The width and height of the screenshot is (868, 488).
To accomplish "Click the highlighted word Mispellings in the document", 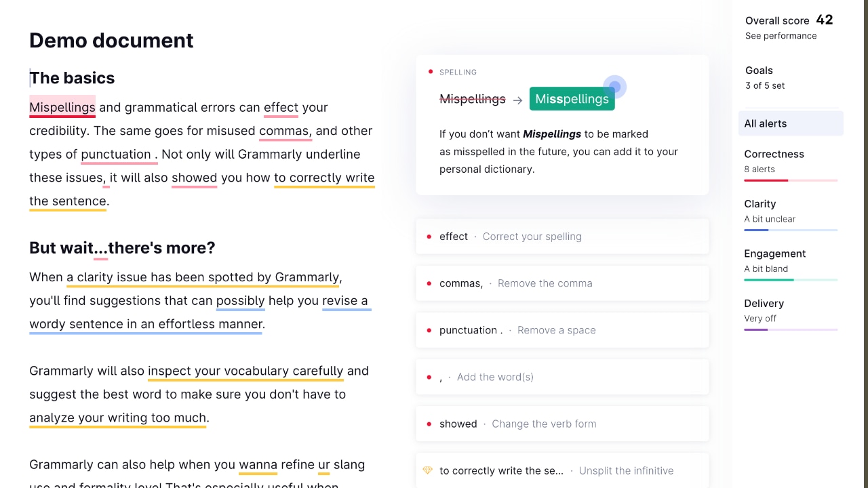I will (62, 107).
